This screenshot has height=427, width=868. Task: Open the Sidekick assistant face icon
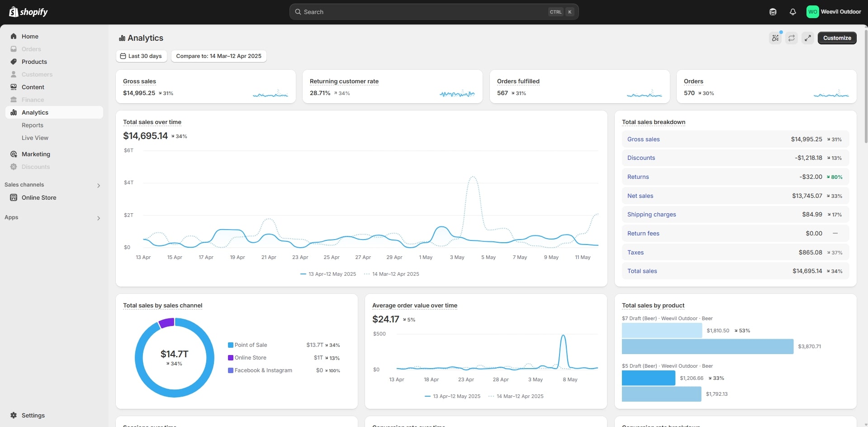(773, 12)
